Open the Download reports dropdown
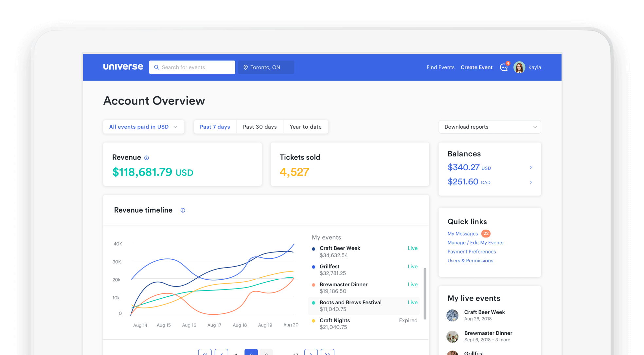This screenshot has width=644, height=355. pos(490,127)
